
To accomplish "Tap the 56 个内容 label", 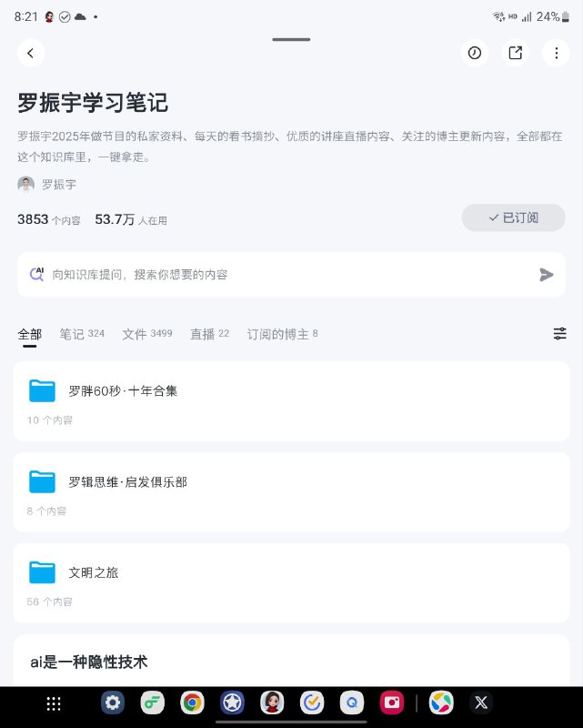I will [50, 602].
